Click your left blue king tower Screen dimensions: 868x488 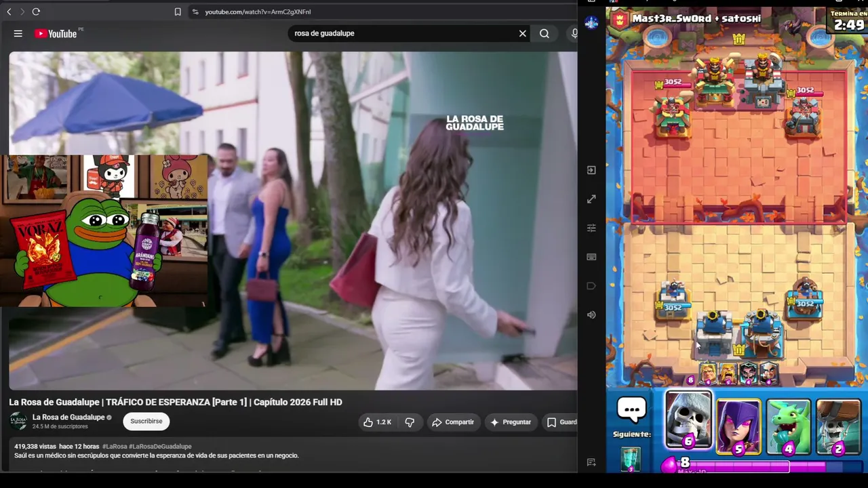coord(713,333)
